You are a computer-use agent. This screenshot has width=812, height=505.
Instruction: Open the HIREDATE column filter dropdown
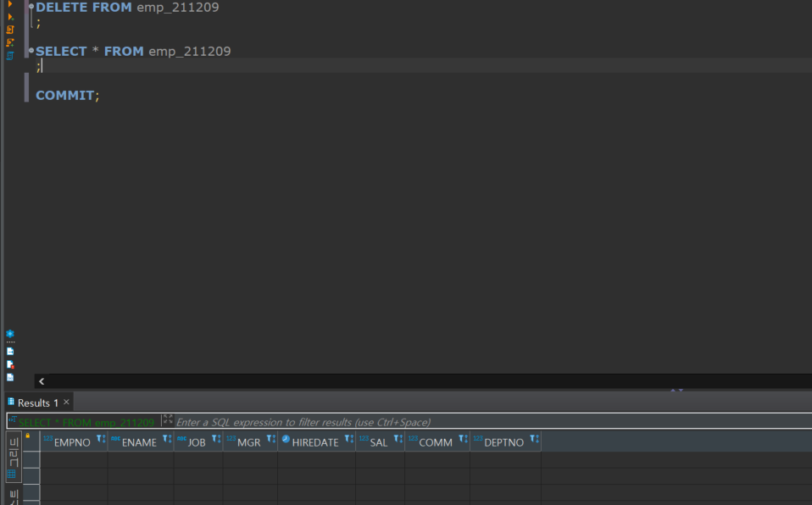(x=348, y=440)
